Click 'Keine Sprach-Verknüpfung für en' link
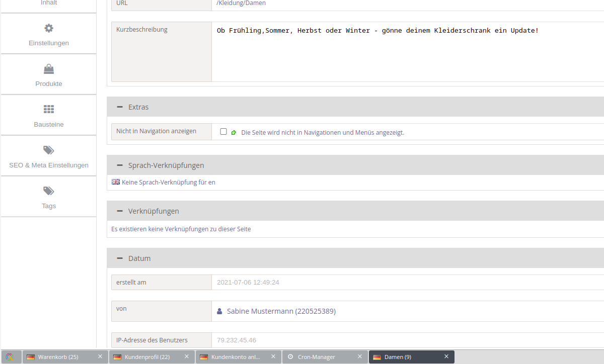Viewport: 604px width, 364px height. click(x=168, y=183)
